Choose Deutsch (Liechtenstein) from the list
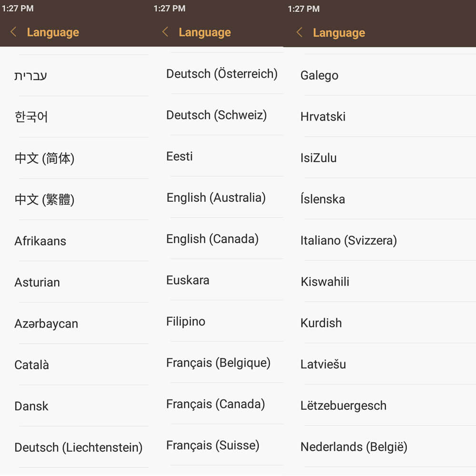476x476 pixels. click(79, 447)
